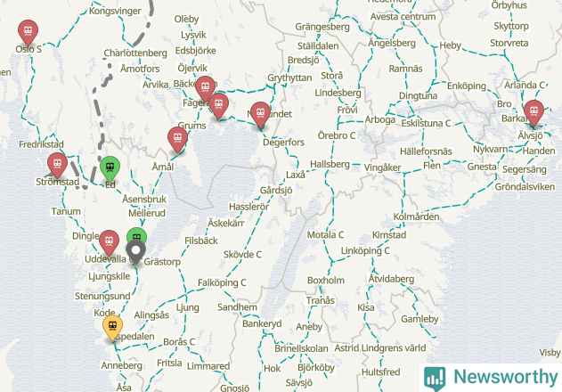Select the red marker above Grums
562x392 pixels.
point(218,105)
